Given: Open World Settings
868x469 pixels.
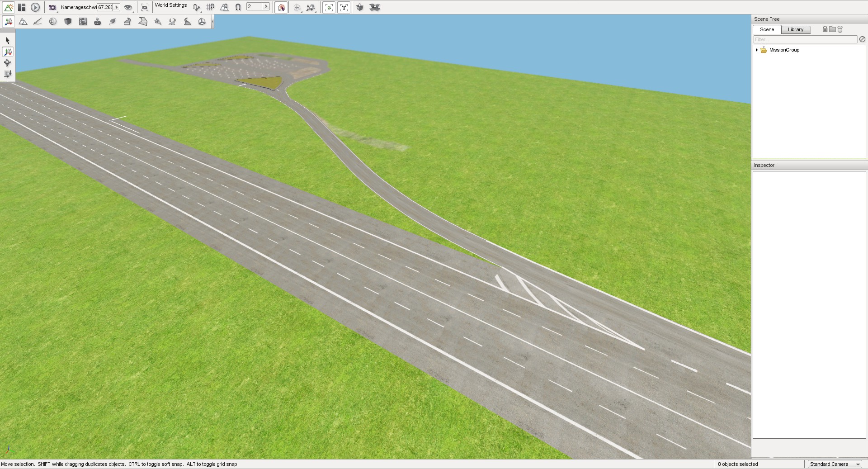Looking at the screenshot, I should coord(171,5).
